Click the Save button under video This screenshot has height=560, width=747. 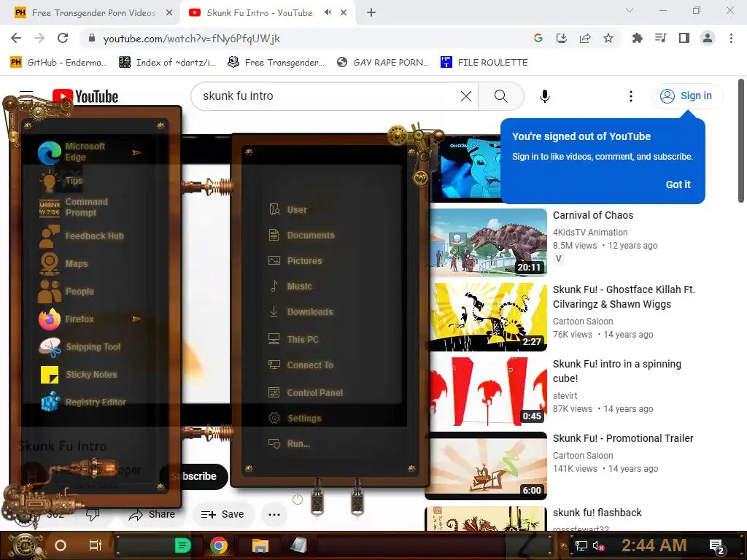pos(223,514)
